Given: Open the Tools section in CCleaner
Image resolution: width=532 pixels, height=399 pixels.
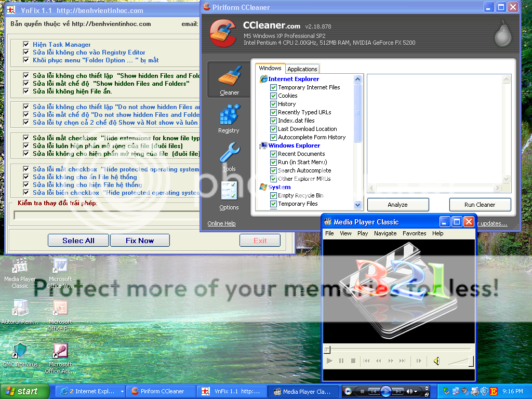Looking at the screenshot, I should point(229,157).
